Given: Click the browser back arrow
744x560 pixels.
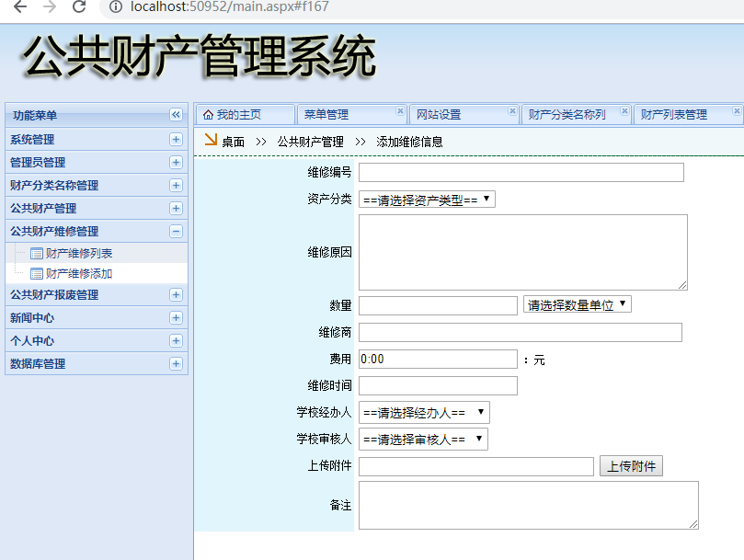Looking at the screenshot, I should (20, 6).
